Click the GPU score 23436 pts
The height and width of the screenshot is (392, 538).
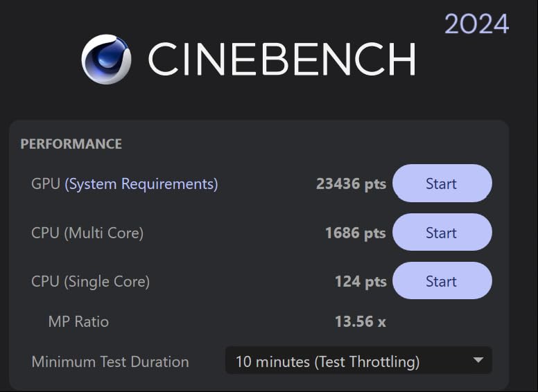(351, 184)
